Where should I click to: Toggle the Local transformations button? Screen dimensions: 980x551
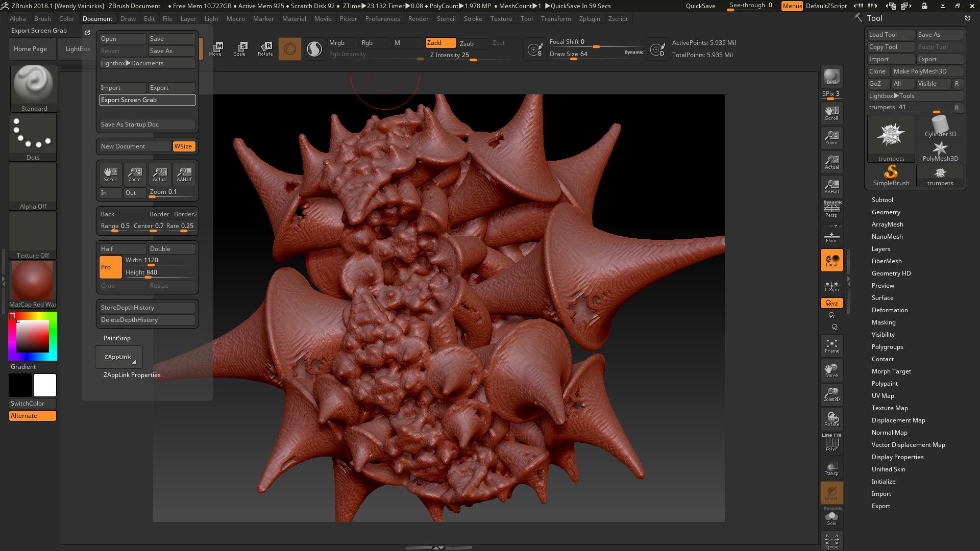[831, 261]
